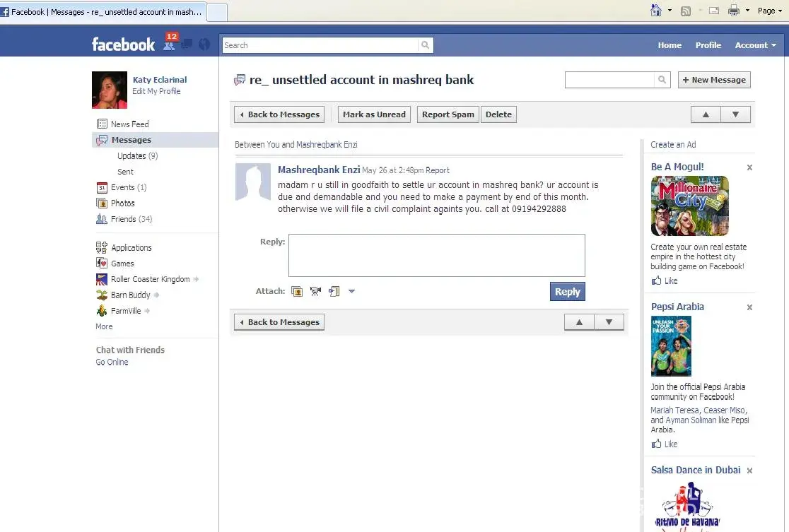Attach a photo using the photo icon
Viewport: 789px width, 532px height.
coord(297,291)
